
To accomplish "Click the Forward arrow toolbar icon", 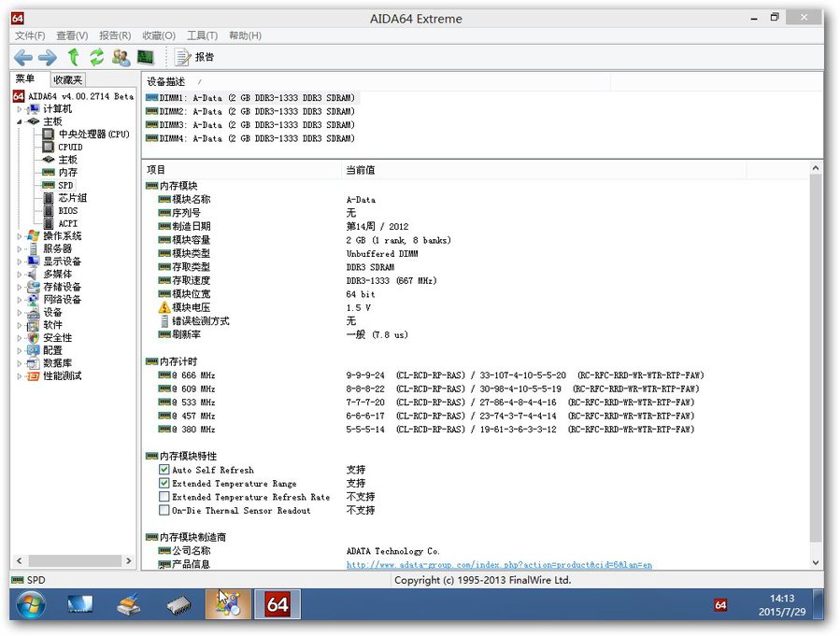I will pos(47,57).
